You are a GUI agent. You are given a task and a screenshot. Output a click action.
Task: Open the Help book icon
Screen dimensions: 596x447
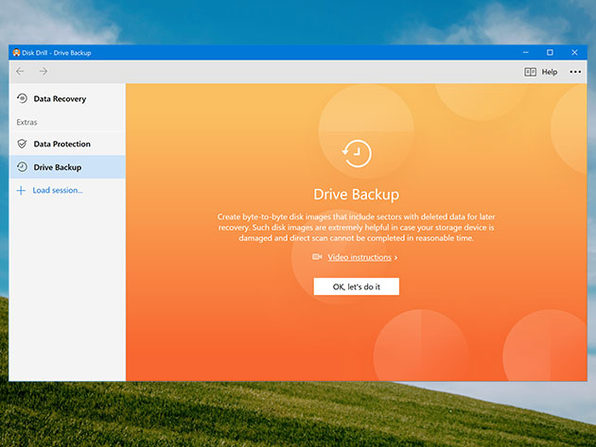tap(530, 72)
